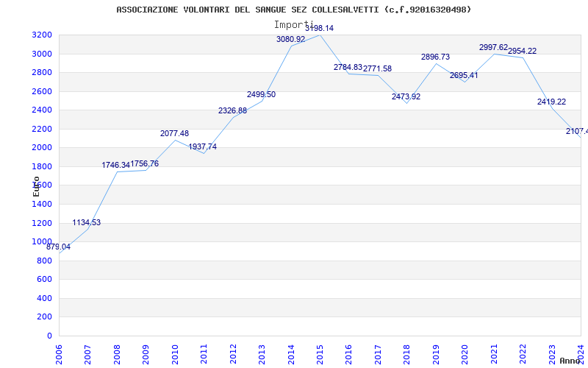Click the value 2896.73
This screenshot has height=368, width=588.
(435, 57)
